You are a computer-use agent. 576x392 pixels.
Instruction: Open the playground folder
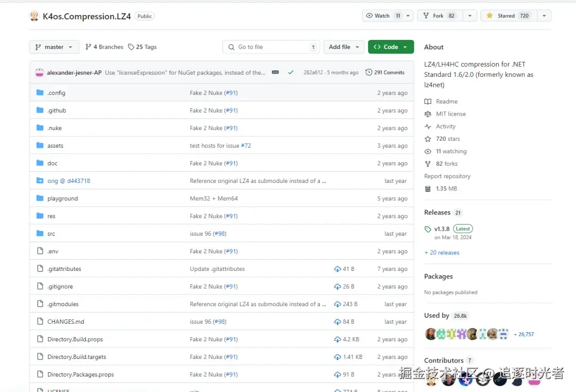point(62,198)
